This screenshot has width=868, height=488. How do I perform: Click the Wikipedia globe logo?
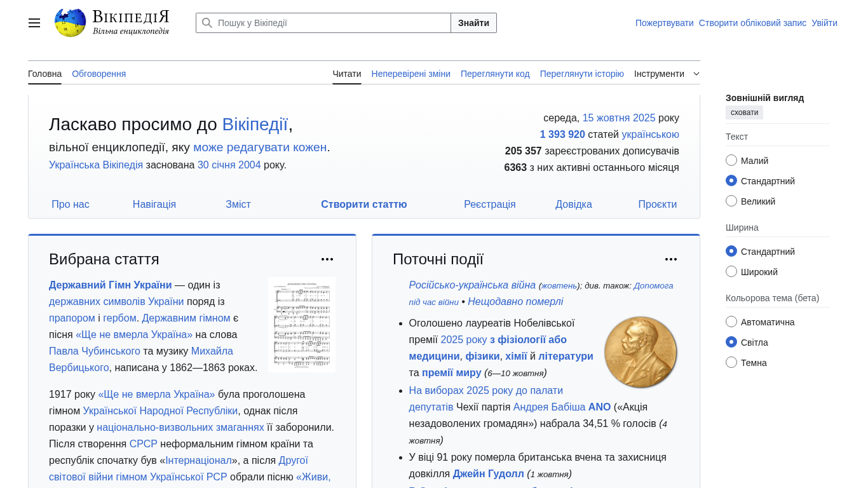70,23
